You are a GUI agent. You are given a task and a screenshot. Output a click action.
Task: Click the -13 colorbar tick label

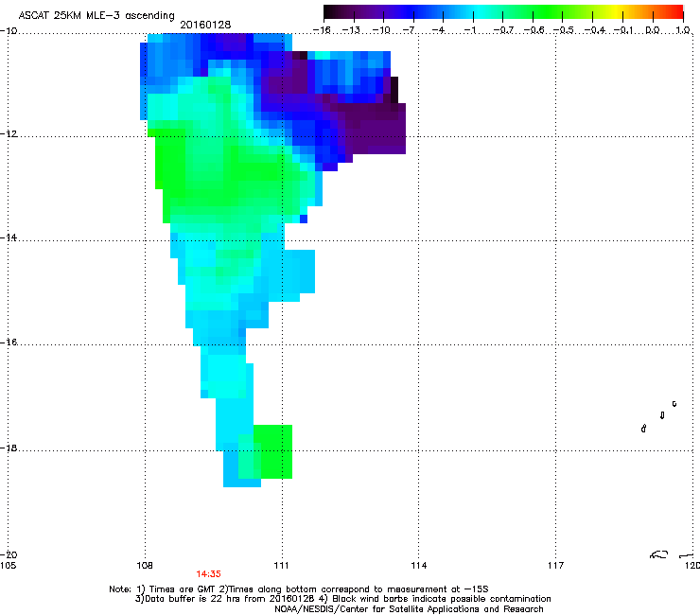point(351,30)
